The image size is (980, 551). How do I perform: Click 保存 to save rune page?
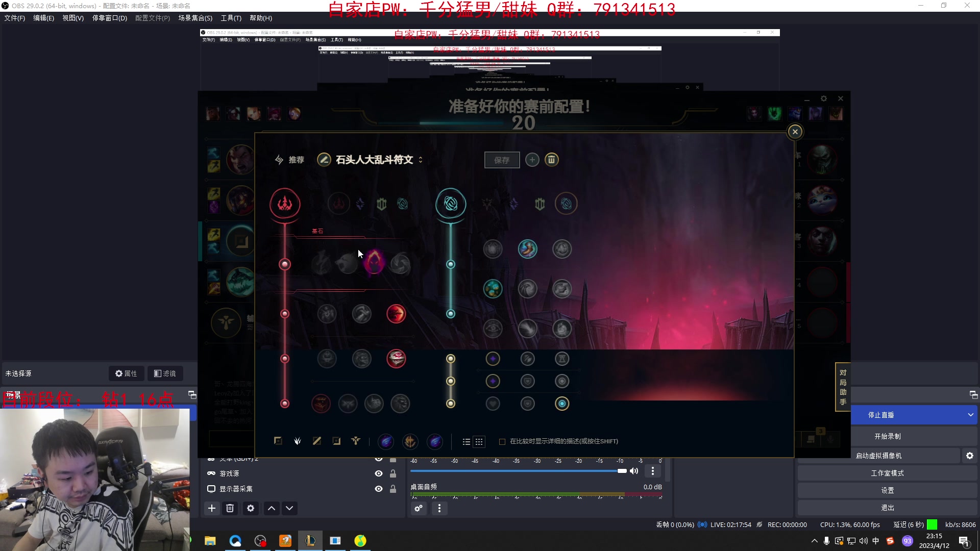[x=502, y=160]
